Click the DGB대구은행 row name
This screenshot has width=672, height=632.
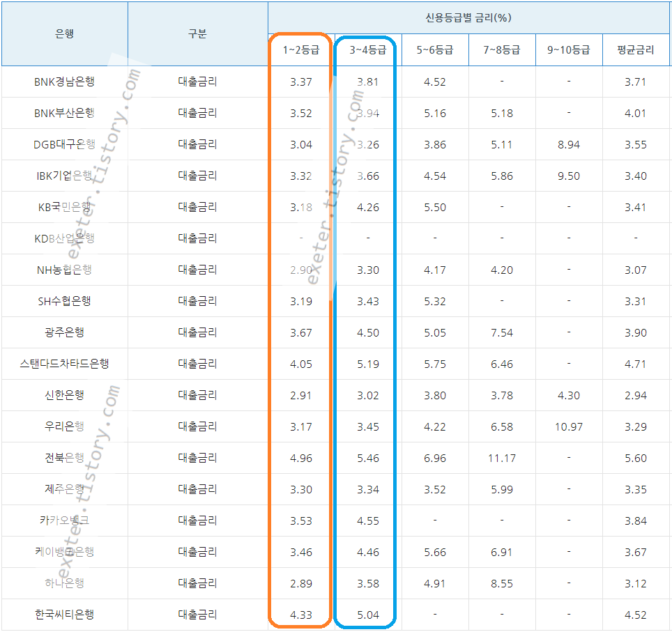click(x=64, y=144)
